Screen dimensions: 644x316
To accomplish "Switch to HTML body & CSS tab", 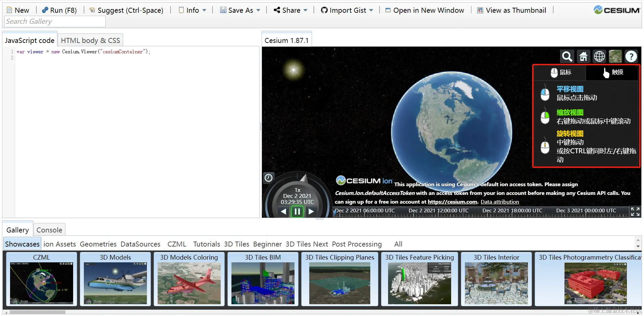I will coord(90,40).
